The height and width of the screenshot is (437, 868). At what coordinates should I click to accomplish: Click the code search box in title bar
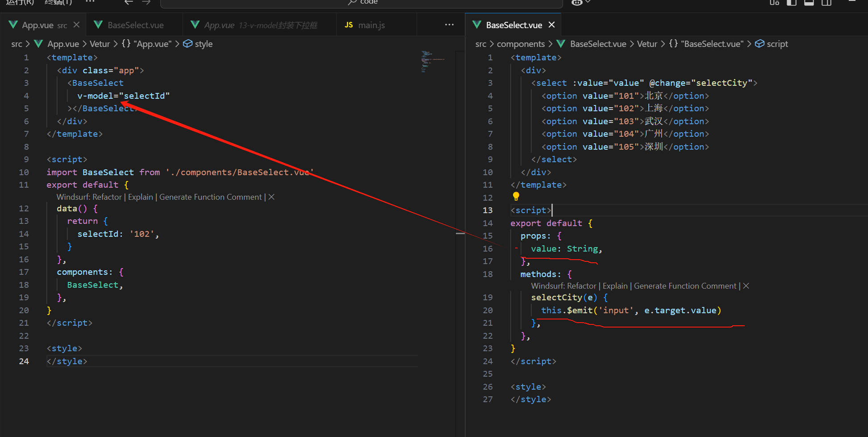361,3
